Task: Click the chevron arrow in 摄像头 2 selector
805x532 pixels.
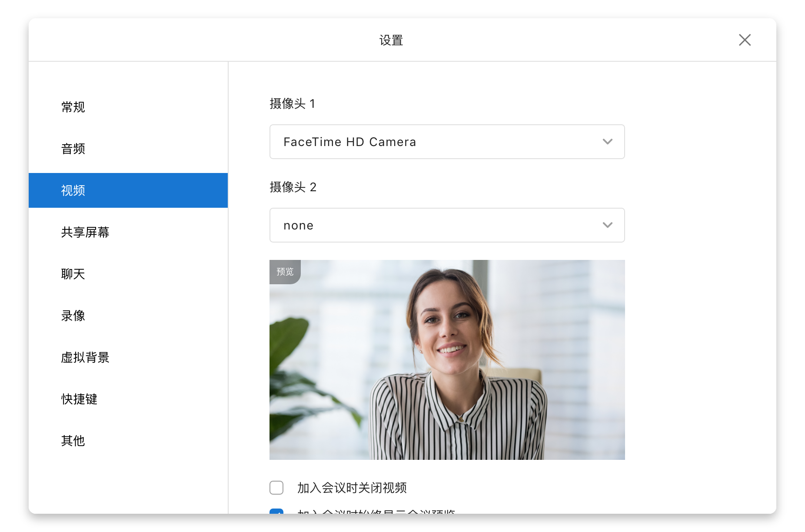Action: coord(607,225)
